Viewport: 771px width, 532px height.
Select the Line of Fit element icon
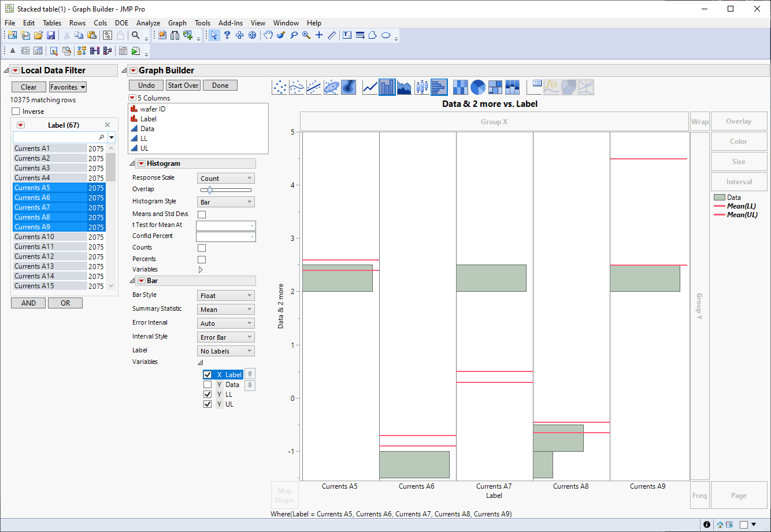[x=314, y=87]
